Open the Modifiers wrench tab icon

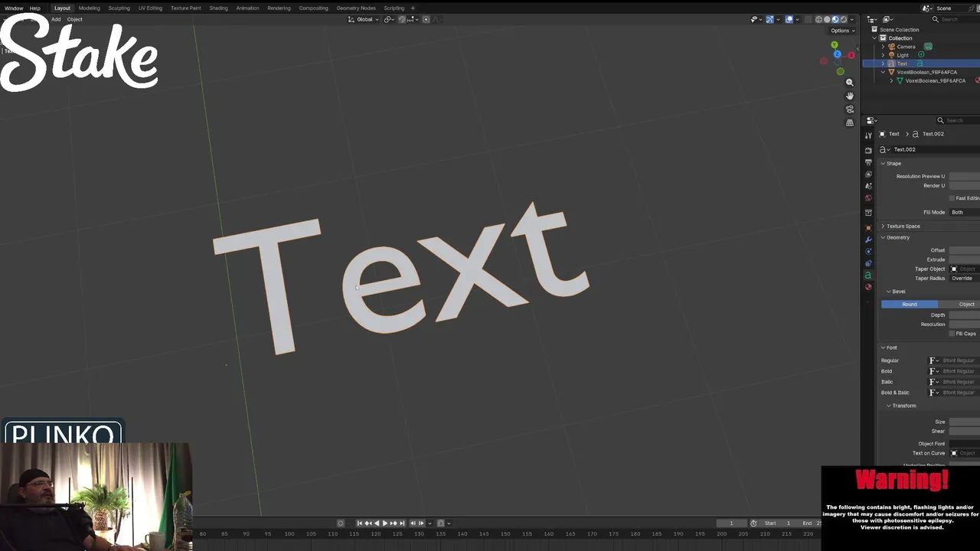click(868, 240)
